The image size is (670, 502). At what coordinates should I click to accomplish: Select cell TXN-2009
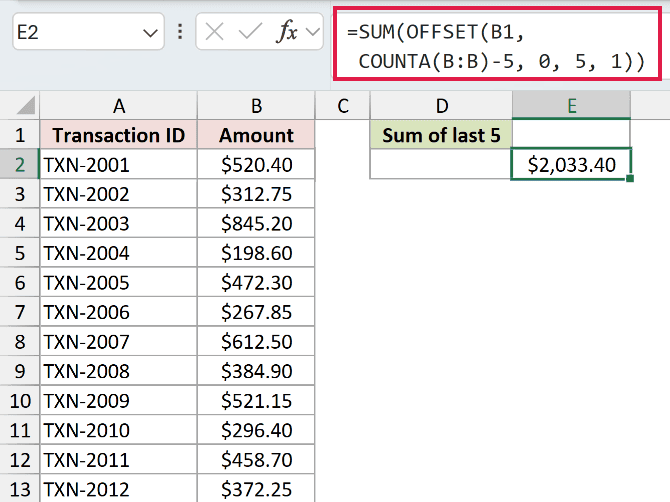[118, 400]
